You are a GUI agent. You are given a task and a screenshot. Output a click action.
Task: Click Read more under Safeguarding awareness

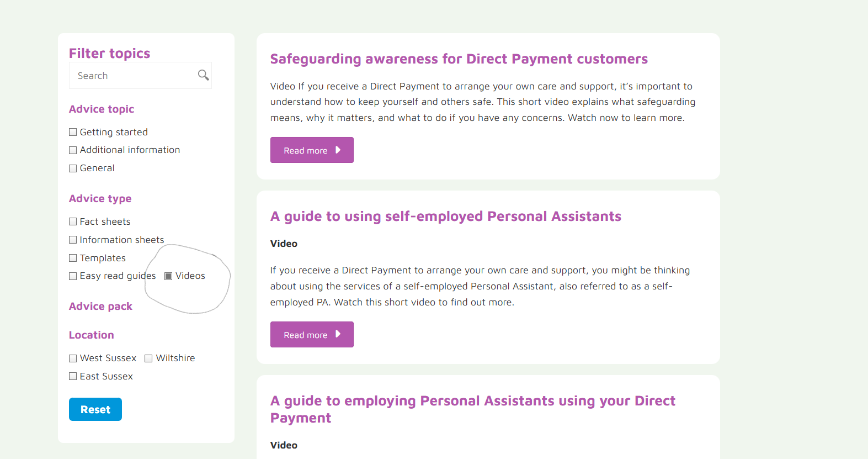pyautogui.click(x=312, y=150)
